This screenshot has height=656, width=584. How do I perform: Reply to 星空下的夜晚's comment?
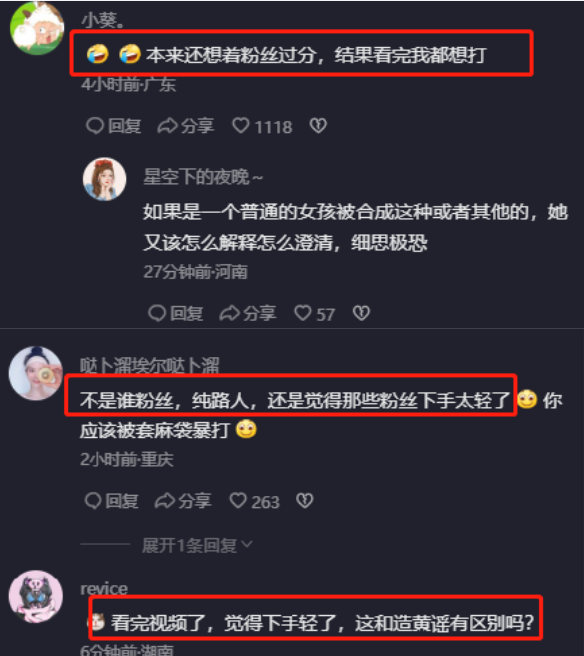point(176,313)
